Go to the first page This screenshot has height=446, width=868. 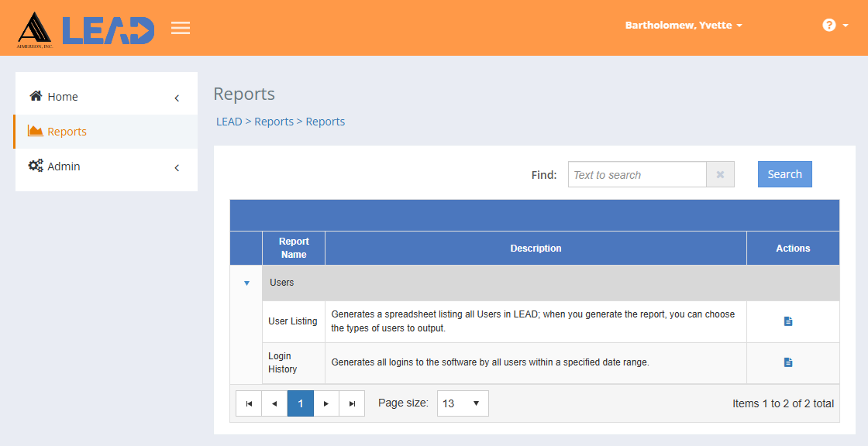[x=249, y=403]
